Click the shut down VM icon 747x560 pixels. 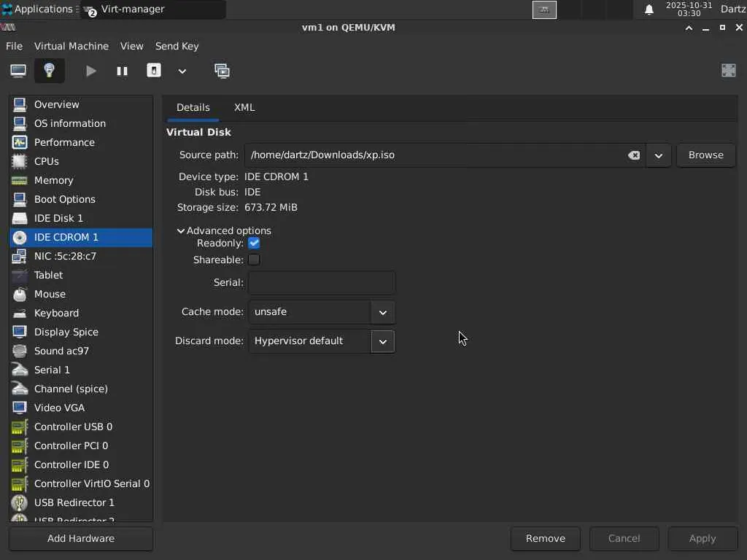tap(154, 71)
